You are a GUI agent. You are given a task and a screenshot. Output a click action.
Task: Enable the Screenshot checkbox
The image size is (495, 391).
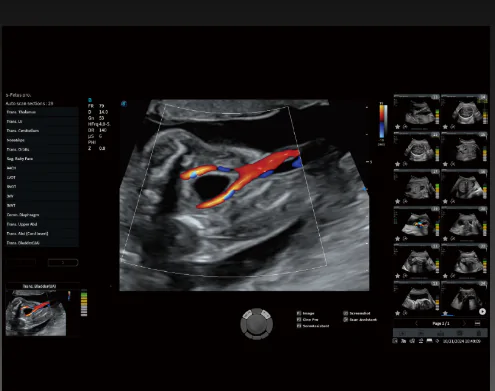coord(346,313)
